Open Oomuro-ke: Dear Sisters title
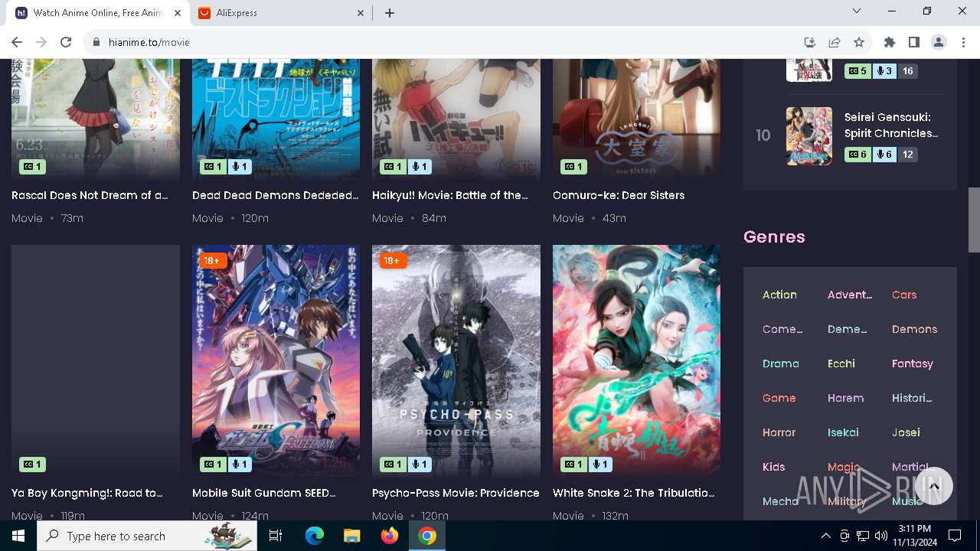 pos(619,195)
